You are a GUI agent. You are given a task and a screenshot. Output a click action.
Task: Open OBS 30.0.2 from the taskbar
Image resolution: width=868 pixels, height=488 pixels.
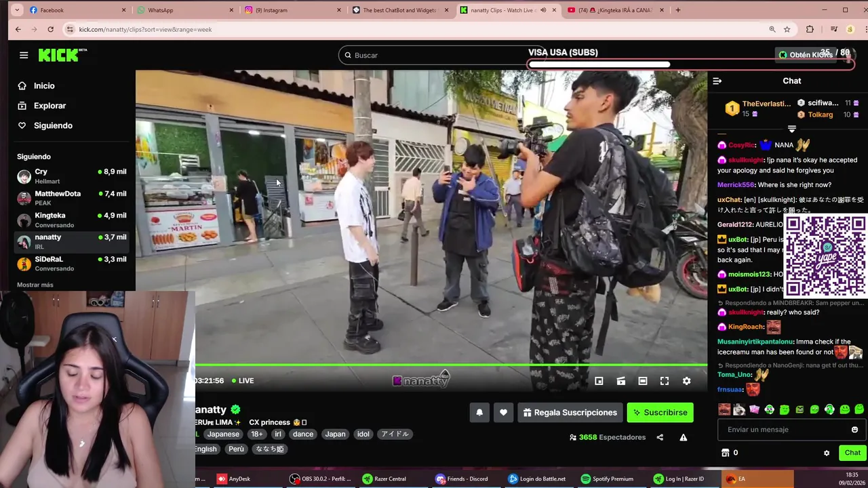coord(321,479)
